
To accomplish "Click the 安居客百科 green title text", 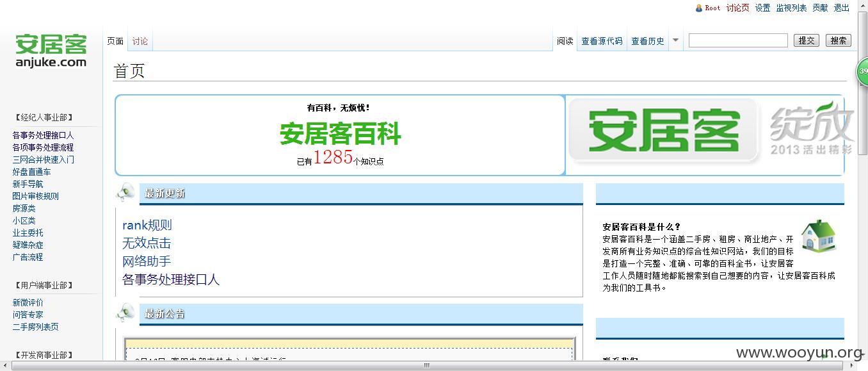I will [x=340, y=134].
